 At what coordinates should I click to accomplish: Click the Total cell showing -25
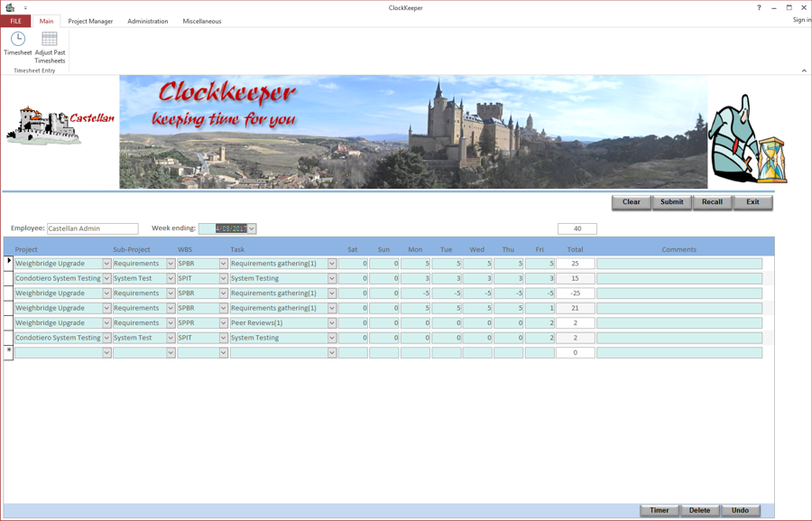(x=576, y=293)
